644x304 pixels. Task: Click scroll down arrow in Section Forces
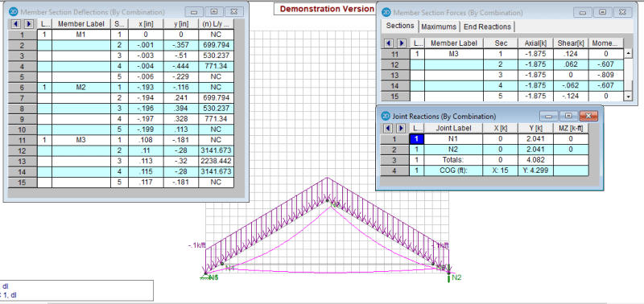tap(628, 97)
